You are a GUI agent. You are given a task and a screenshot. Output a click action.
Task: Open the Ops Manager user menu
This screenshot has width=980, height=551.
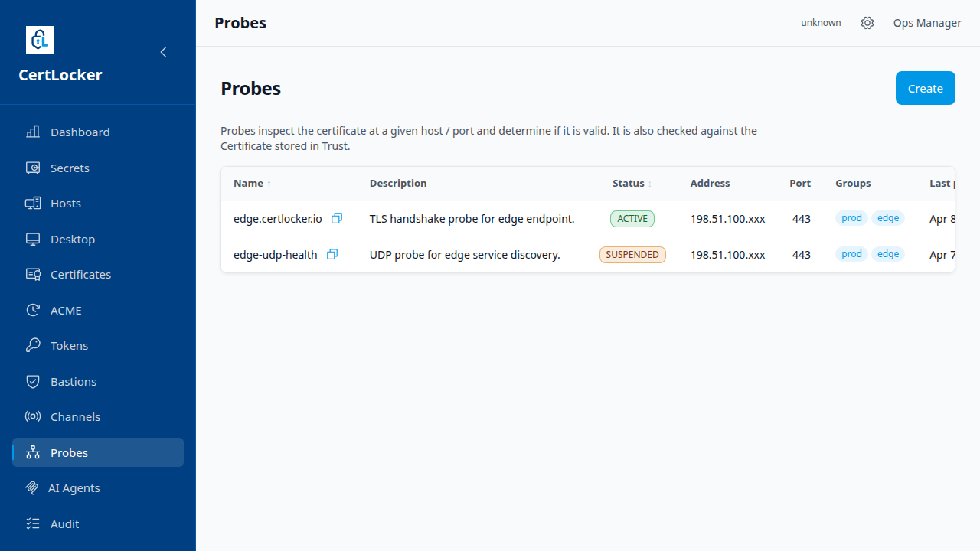(x=927, y=23)
